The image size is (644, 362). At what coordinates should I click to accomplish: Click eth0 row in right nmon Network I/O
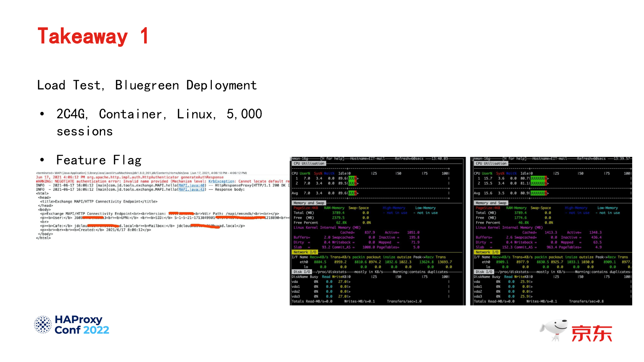pos(556,262)
